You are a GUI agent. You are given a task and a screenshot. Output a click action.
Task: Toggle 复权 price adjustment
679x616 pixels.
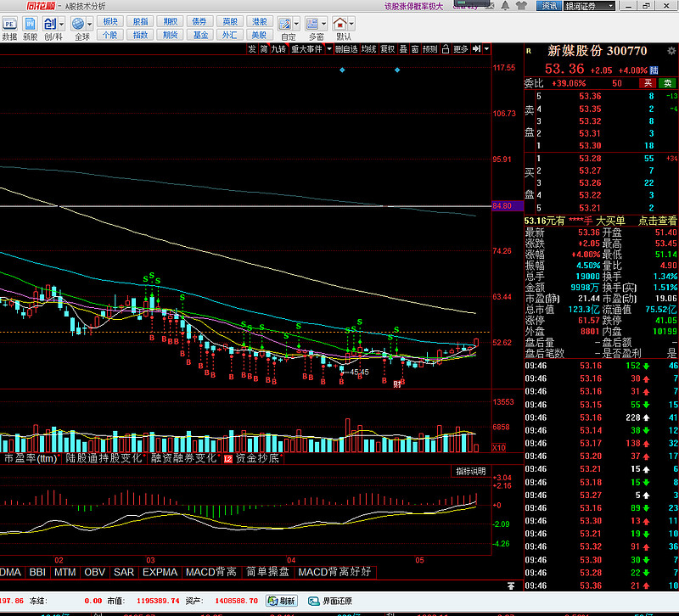[x=388, y=49]
